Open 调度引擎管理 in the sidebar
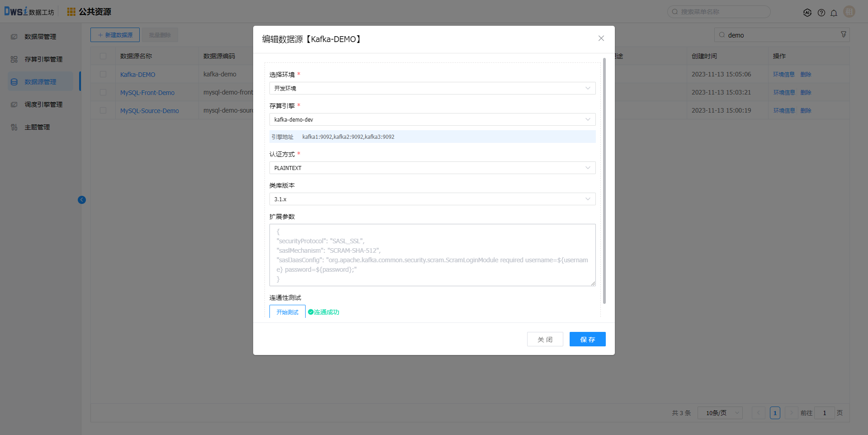Screen dimensions: 868x435 (x=41, y=104)
